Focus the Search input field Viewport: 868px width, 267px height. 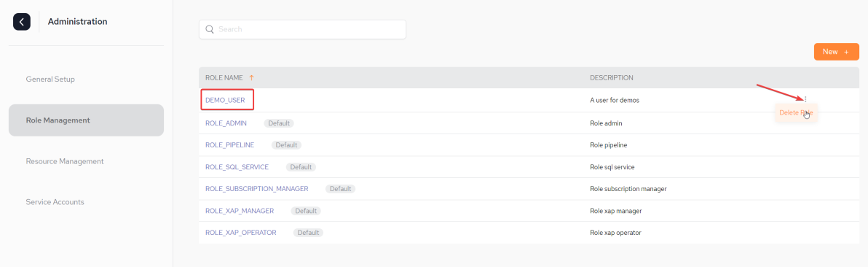coord(302,29)
